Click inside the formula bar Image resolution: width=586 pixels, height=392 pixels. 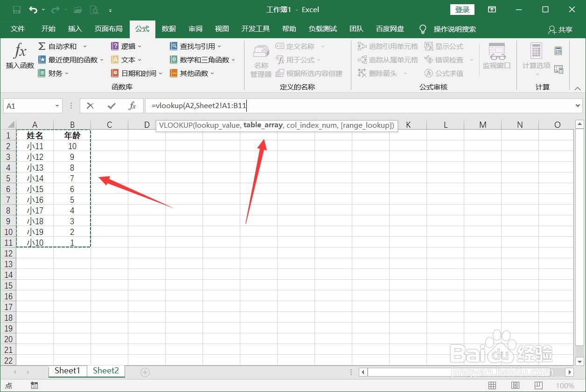[x=327, y=105]
